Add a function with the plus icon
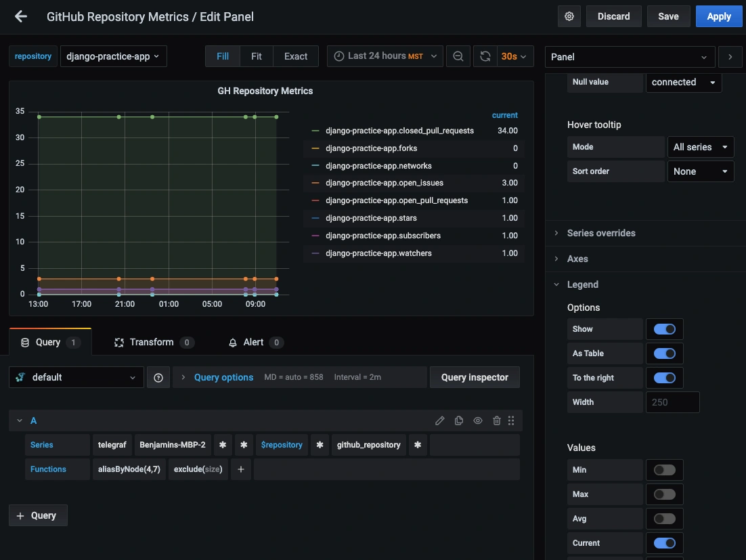The width and height of the screenshot is (746, 560). [x=241, y=469]
